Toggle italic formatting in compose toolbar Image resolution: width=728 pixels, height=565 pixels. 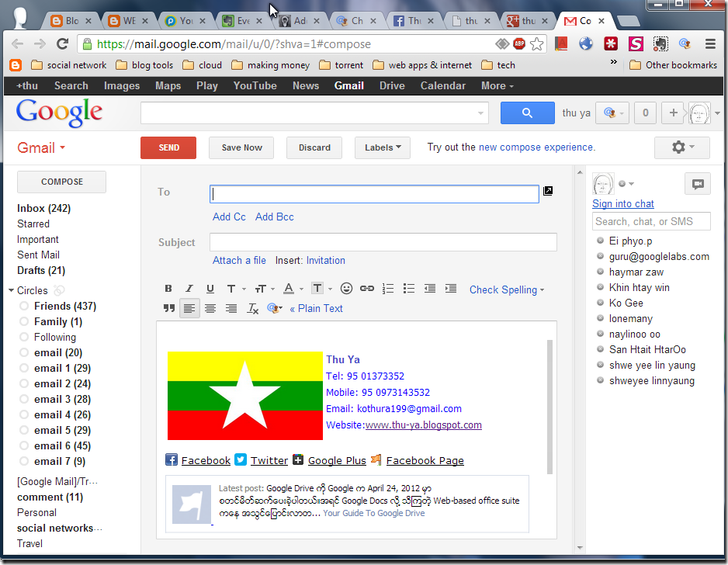coord(189,289)
